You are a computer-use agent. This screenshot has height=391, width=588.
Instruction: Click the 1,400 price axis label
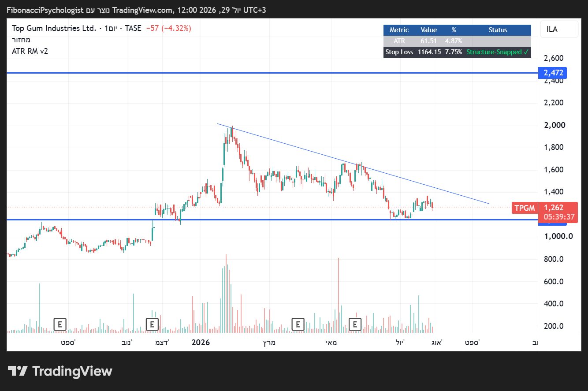point(554,192)
